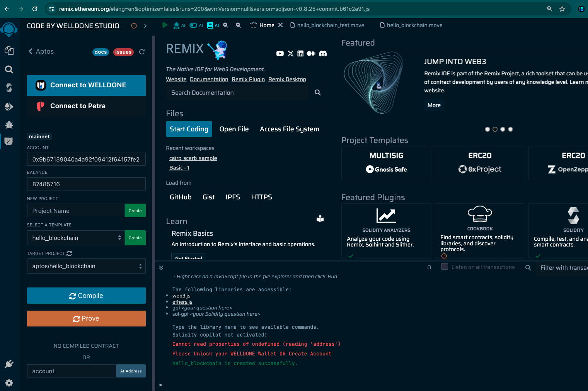The height and width of the screenshot is (391, 588).
Task: Open the Solidity Compiler sidebar icon
Action: point(9,88)
